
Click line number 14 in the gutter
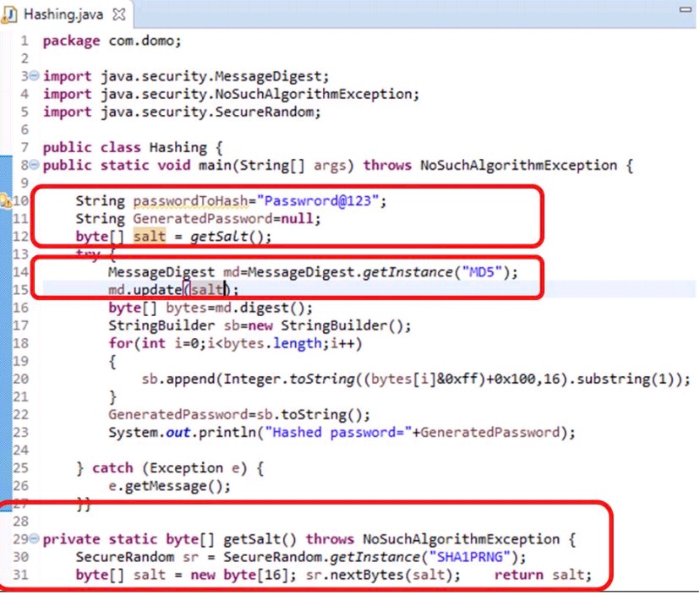20,271
